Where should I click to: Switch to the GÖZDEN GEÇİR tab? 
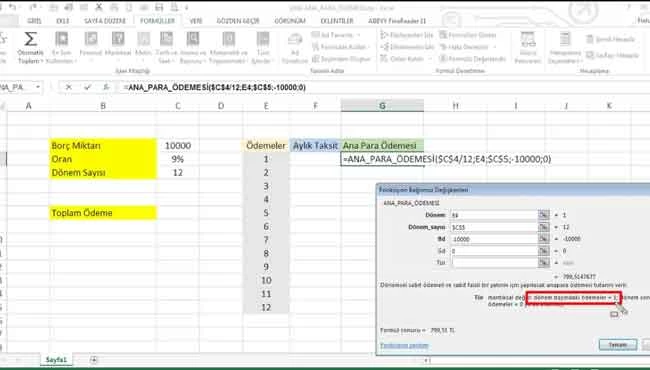point(238,21)
